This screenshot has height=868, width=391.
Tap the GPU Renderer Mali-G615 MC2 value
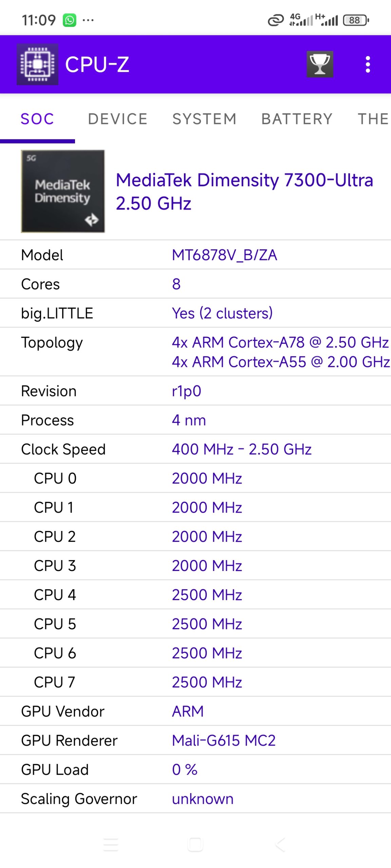tap(224, 741)
